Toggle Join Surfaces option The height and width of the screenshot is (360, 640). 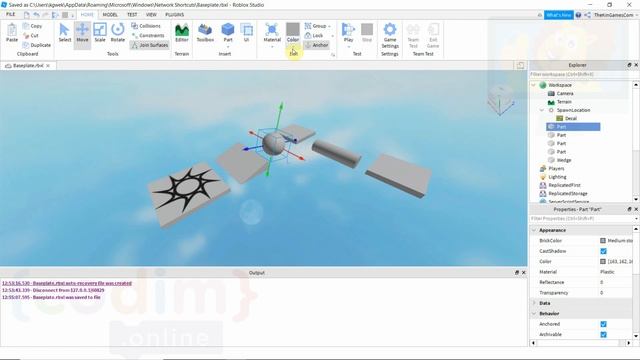tap(149, 45)
